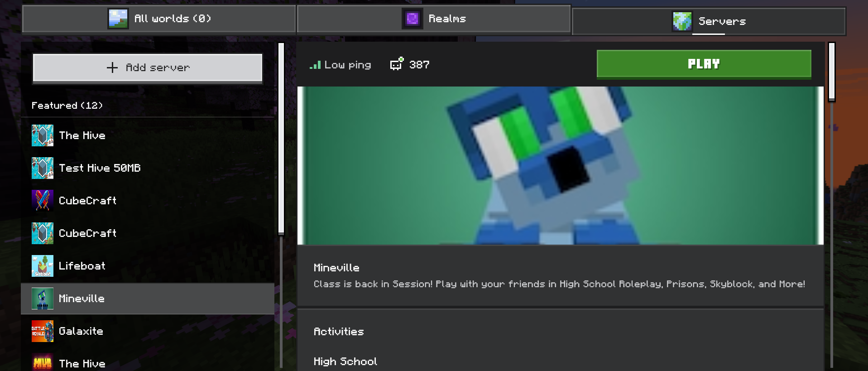Screen dimensions: 868x371
Task: Click the player count icon
Action: pyautogui.click(x=397, y=64)
